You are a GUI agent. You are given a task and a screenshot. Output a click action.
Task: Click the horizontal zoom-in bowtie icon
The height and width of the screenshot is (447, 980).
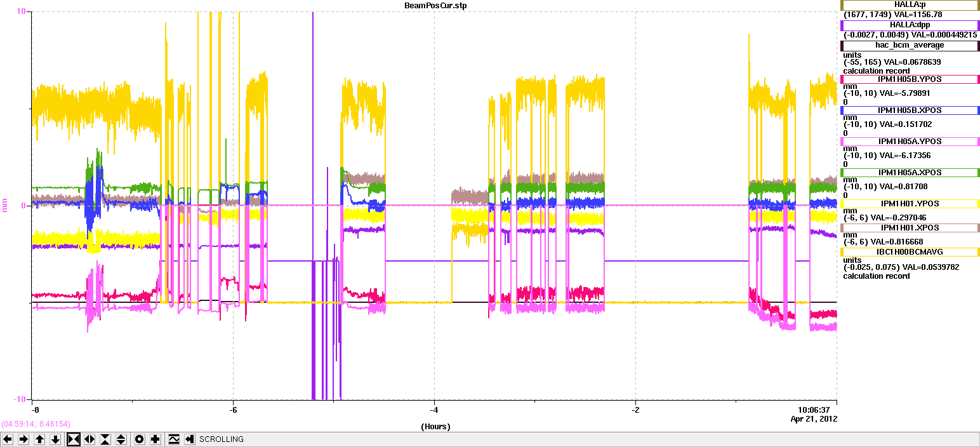[74, 439]
